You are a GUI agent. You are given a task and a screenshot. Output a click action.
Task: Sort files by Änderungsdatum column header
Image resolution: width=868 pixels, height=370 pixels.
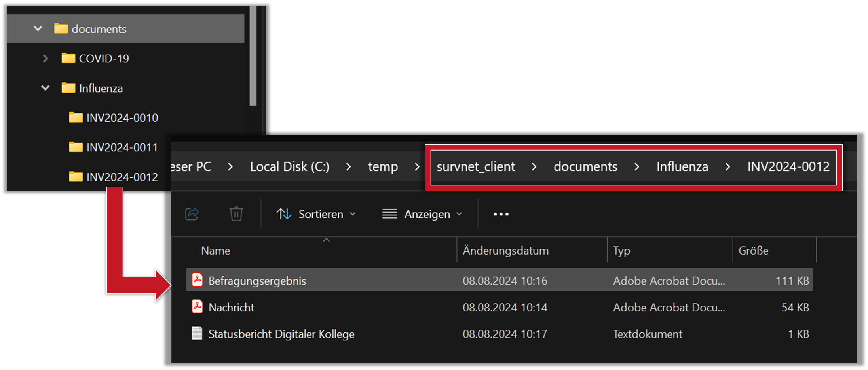point(505,251)
